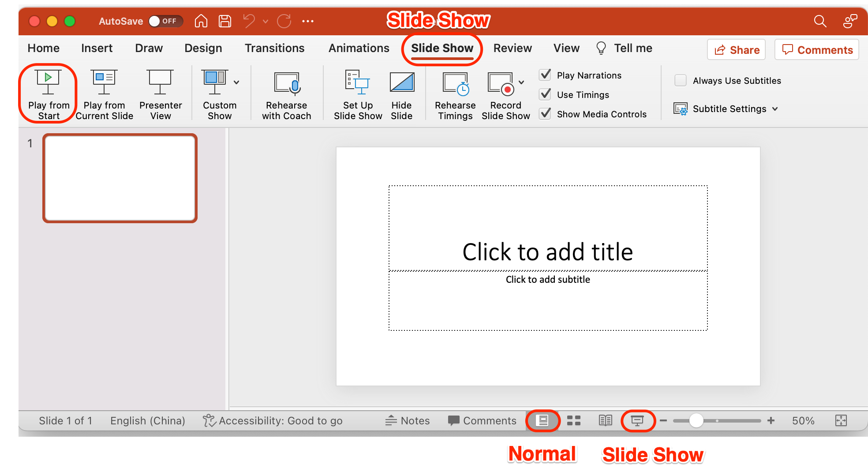This screenshot has height=472, width=868.
Task: Open Record Slide Show dropdown arrow
Action: 521,82
